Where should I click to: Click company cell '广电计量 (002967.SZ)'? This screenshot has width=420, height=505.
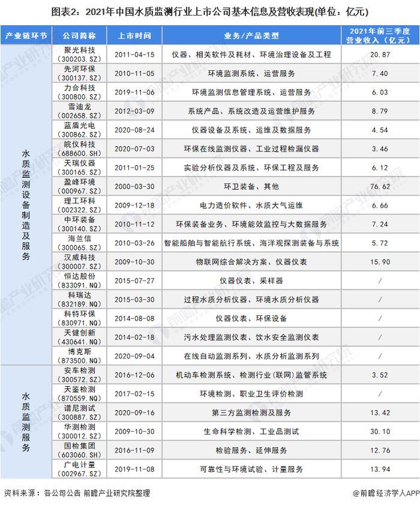[x=79, y=469]
